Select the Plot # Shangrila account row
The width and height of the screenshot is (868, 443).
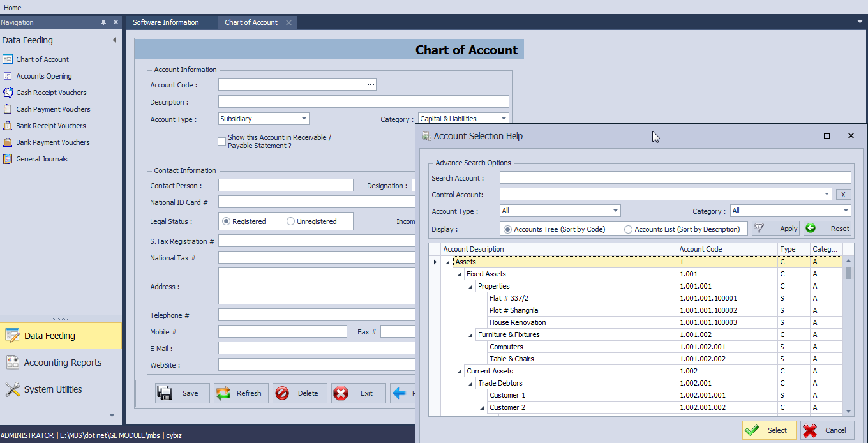pyautogui.click(x=641, y=310)
